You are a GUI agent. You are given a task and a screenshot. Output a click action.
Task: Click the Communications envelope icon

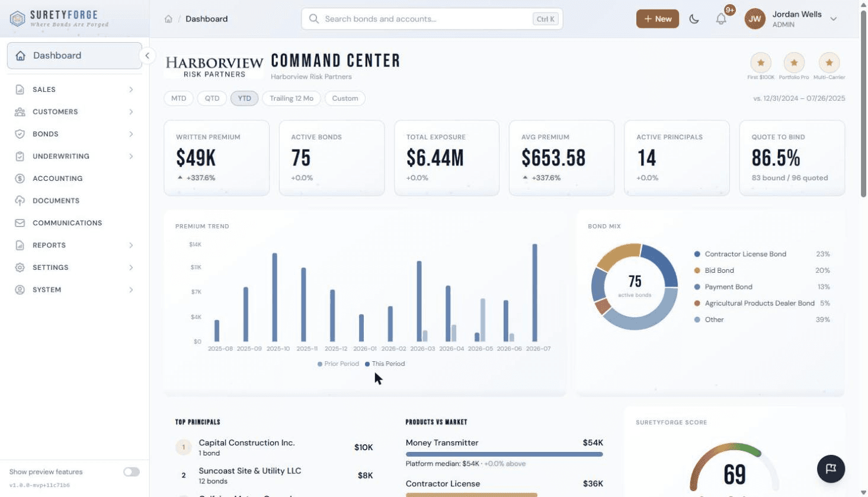point(20,223)
